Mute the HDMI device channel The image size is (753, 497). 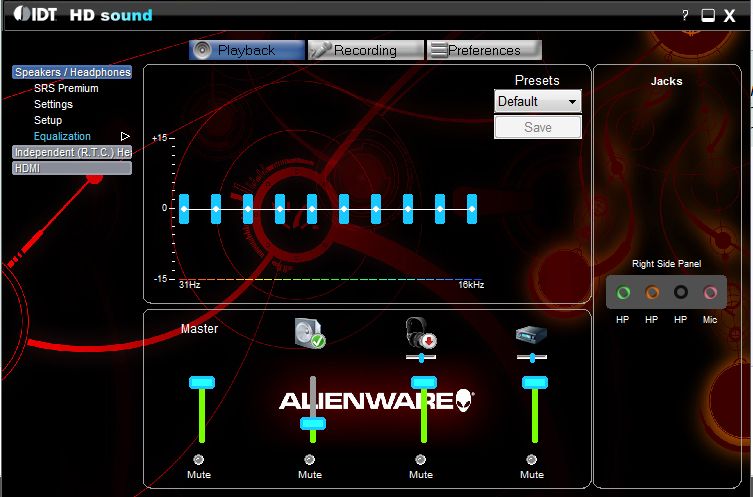[531, 460]
